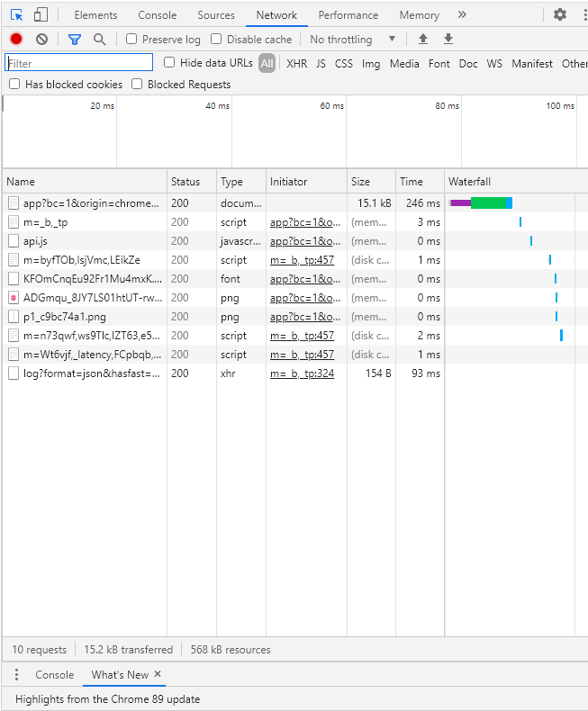Select the m=n73qwf,ws9Tlc request row

(295, 336)
